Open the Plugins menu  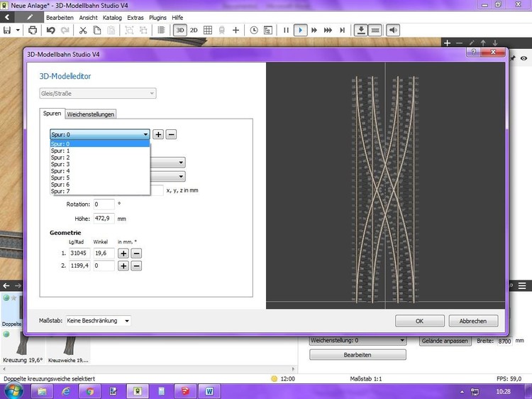click(157, 18)
